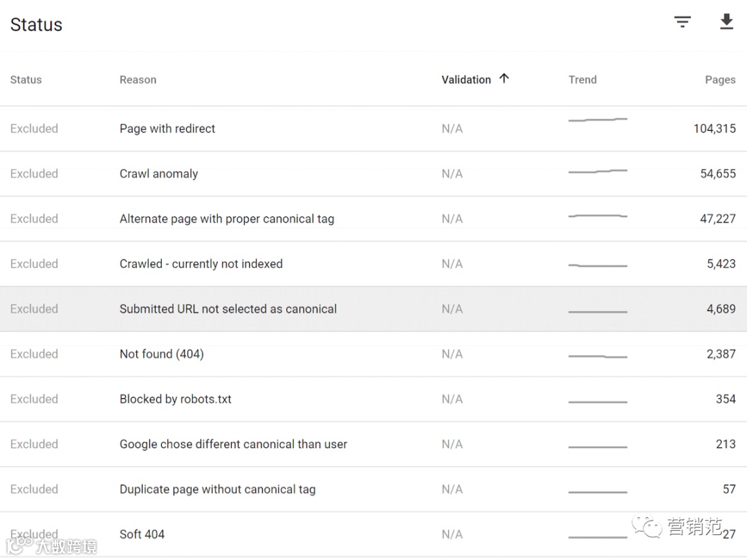Click the Trend column header
Viewport: 747px width, 560px height.
coord(582,80)
